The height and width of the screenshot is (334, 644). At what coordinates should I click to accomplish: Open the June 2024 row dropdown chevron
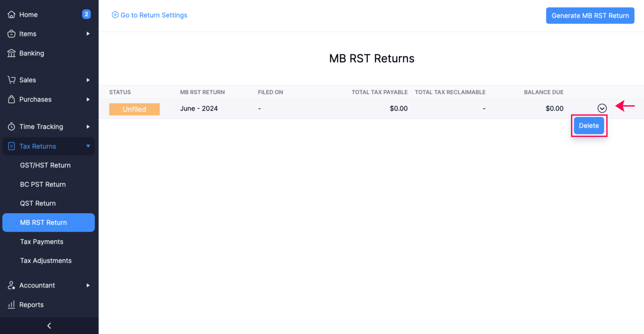(x=602, y=108)
